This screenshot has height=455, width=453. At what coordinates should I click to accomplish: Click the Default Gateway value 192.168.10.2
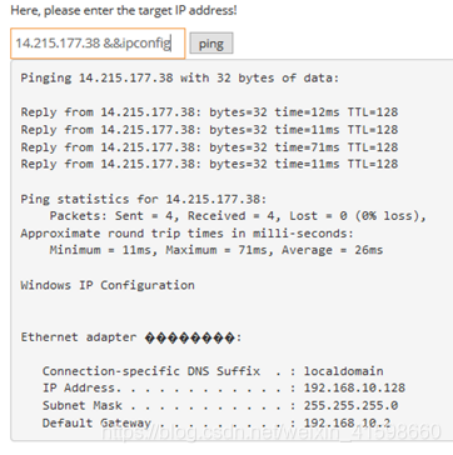point(347,423)
